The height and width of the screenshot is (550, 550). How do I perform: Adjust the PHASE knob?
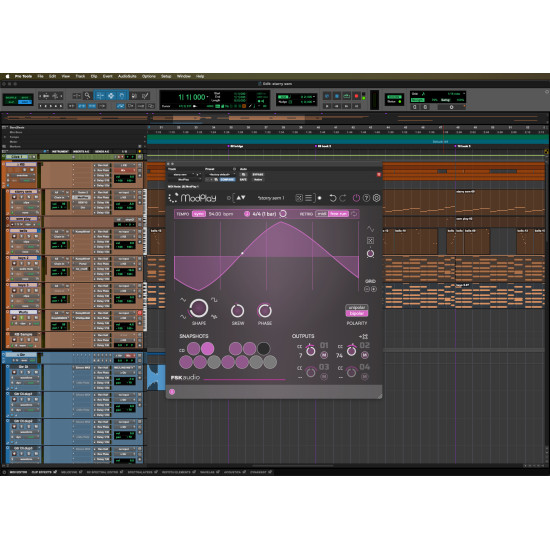pos(265,310)
